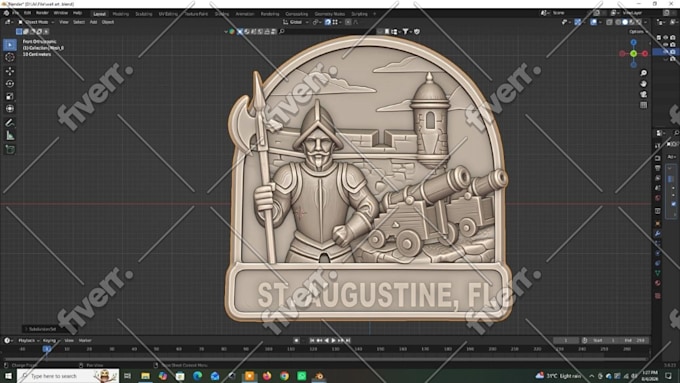Click the timeline End frame field
The height and width of the screenshot is (383, 680).
click(635, 340)
